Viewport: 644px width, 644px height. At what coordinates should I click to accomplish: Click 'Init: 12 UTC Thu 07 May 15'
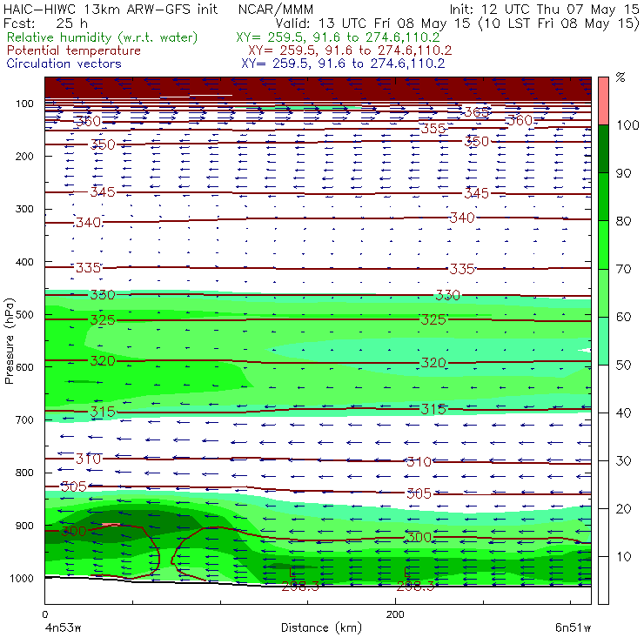pyautogui.click(x=544, y=9)
